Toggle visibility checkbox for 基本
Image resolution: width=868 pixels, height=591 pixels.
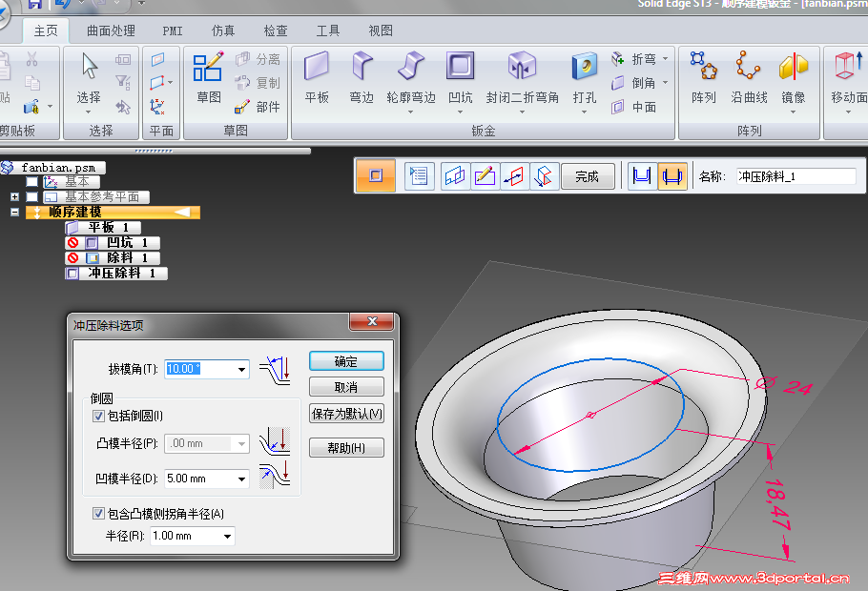pos(31,181)
